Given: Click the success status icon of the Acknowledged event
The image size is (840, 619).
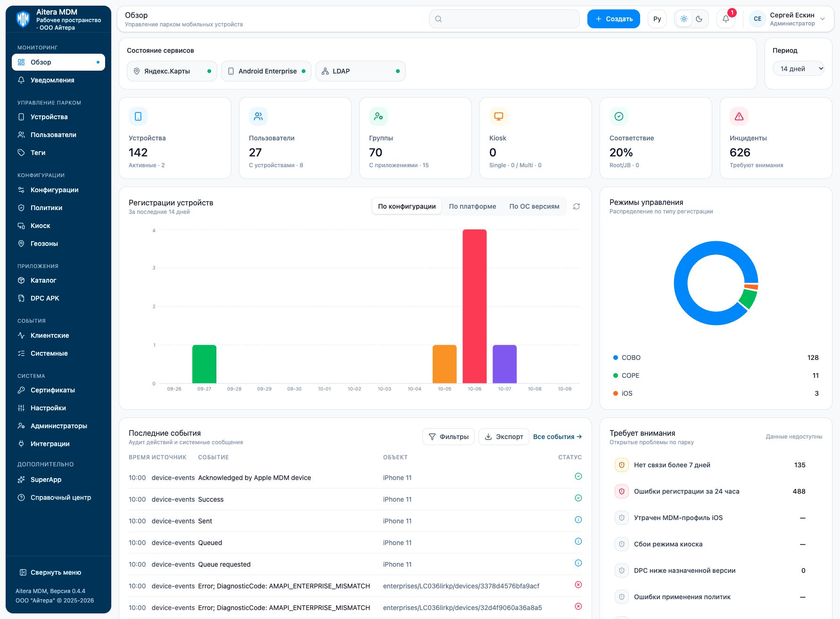Looking at the screenshot, I should [578, 476].
